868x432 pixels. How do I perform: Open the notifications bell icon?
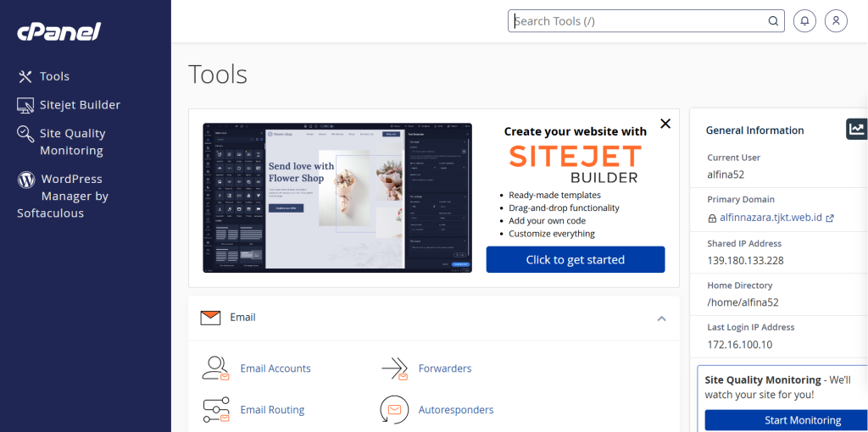tap(804, 21)
